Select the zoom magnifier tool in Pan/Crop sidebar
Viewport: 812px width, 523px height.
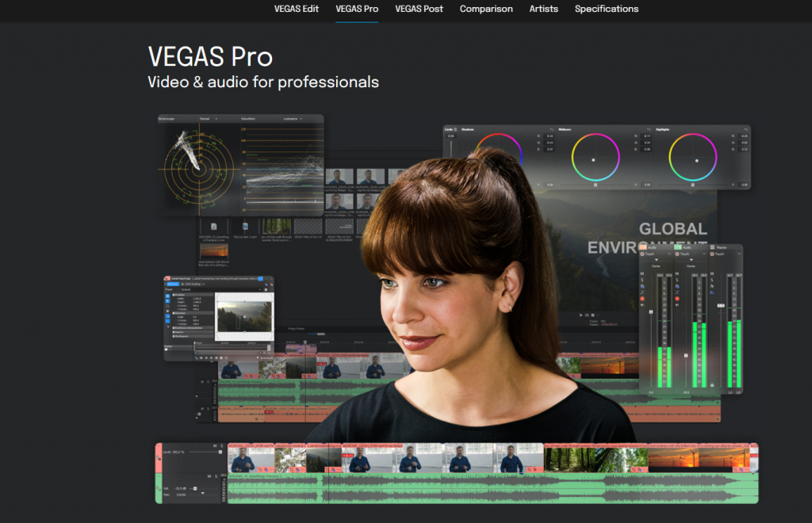click(x=167, y=306)
